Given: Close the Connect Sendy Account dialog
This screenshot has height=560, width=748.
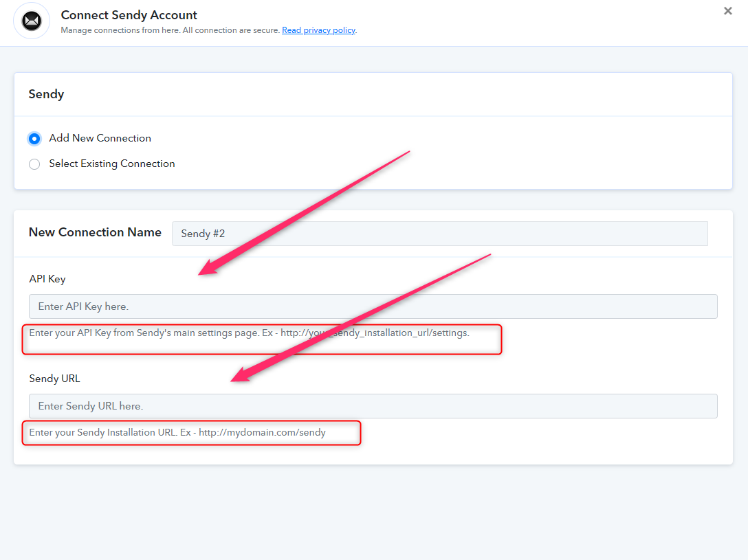Looking at the screenshot, I should click(728, 11).
